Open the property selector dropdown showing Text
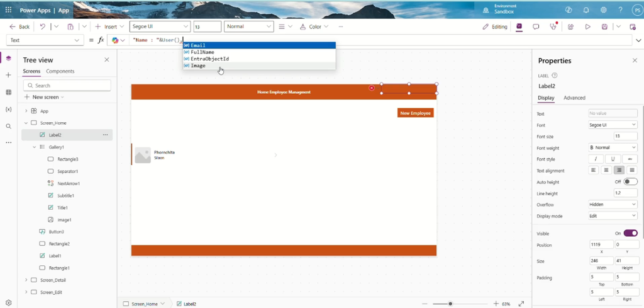644x308 pixels. point(45,40)
